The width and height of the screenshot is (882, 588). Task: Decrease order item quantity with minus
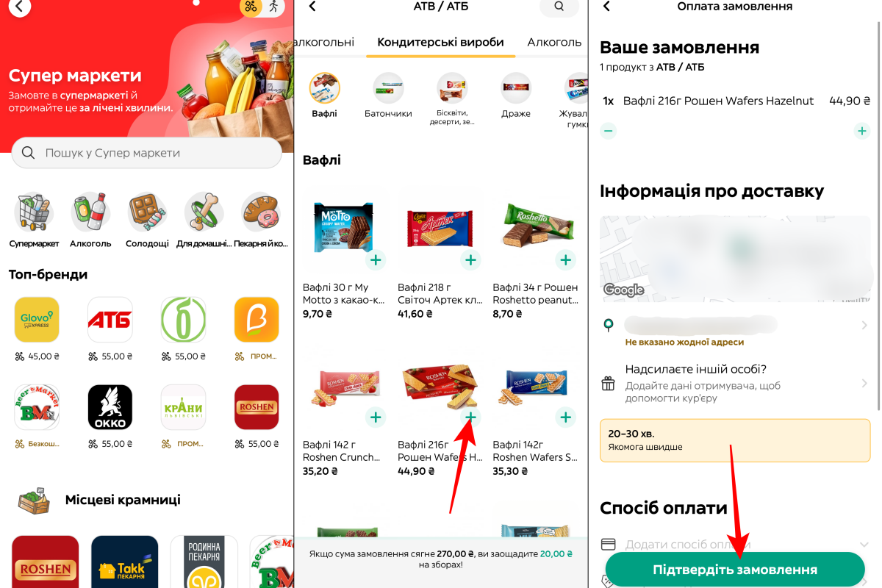[609, 131]
